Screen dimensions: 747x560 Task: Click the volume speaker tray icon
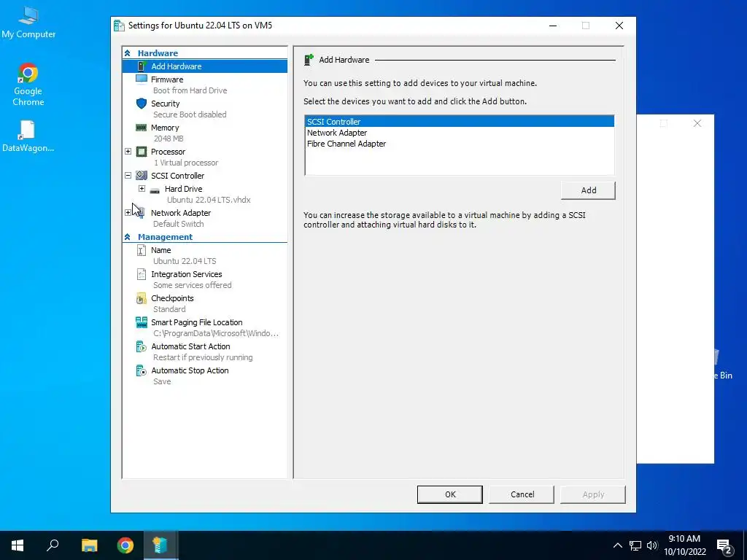tap(652, 545)
